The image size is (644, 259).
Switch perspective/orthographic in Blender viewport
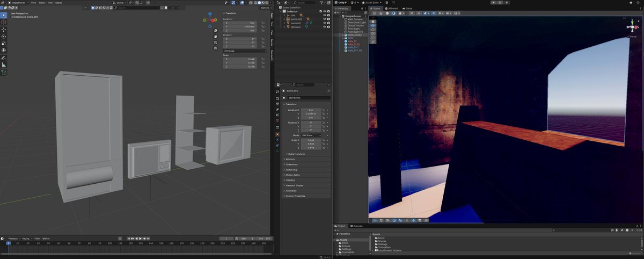point(216,48)
